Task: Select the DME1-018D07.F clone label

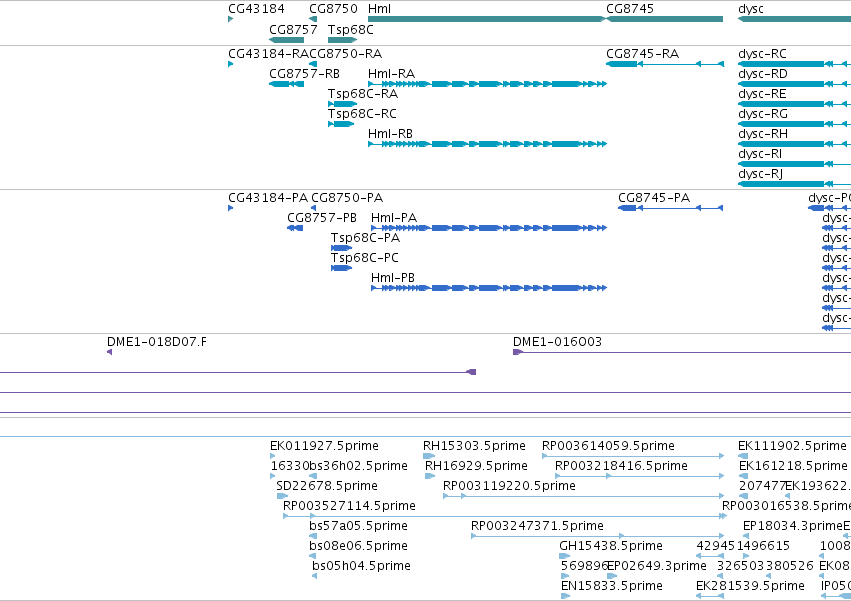Action: pos(157,342)
